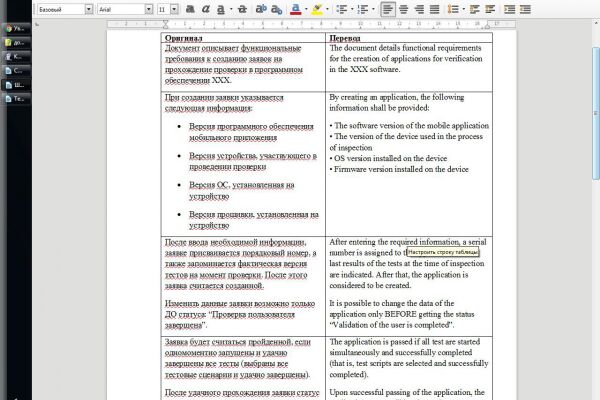Viewport: 600px width, 400px height.
Task: Align paragraph to the left
Action: (x=388, y=9)
